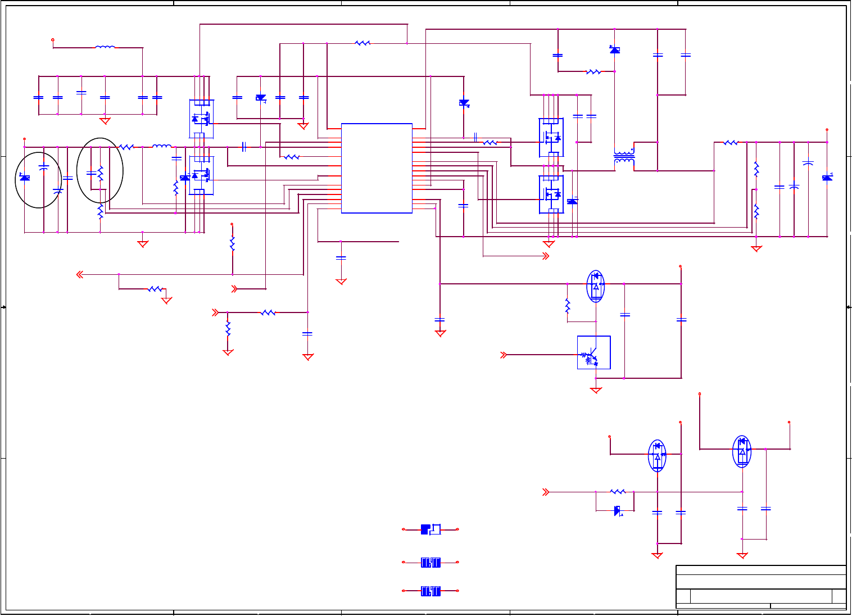852x616 pixels.
Task: Click the transformer symbol right of the MOSFET pair
Action: pos(624,160)
